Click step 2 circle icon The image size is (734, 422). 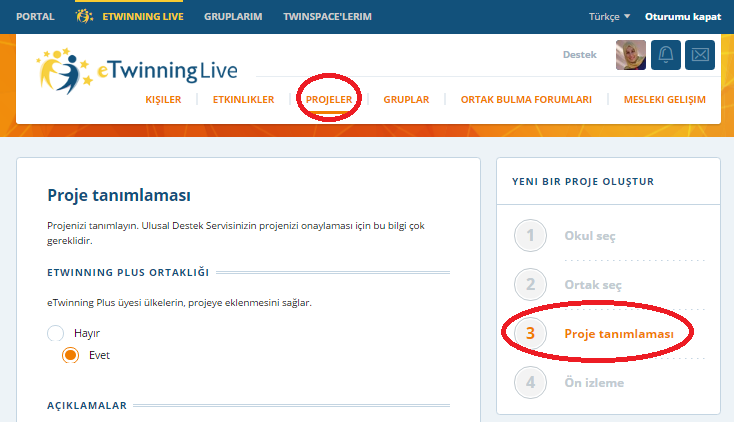pos(530,285)
